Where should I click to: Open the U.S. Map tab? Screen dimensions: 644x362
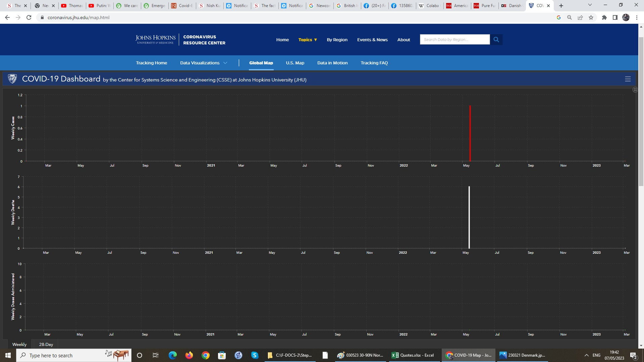click(295, 63)
